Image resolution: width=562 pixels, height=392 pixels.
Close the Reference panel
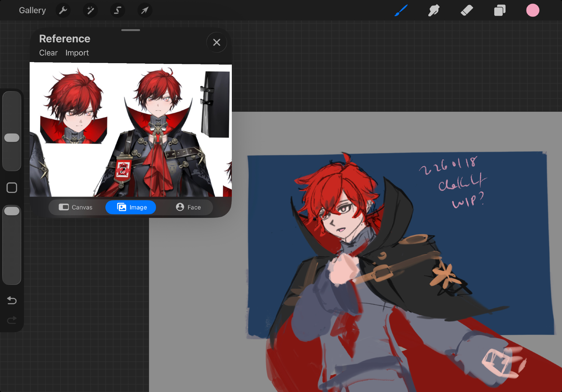216,42
